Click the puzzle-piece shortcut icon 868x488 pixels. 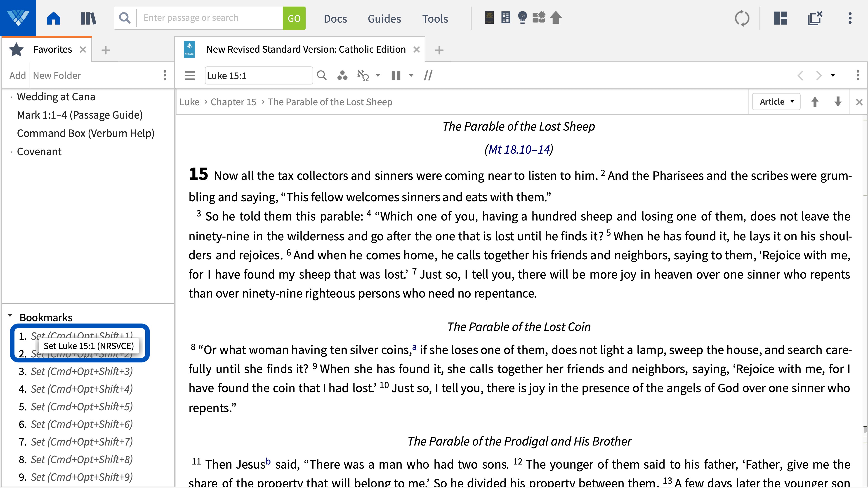(x=539, y=18)
